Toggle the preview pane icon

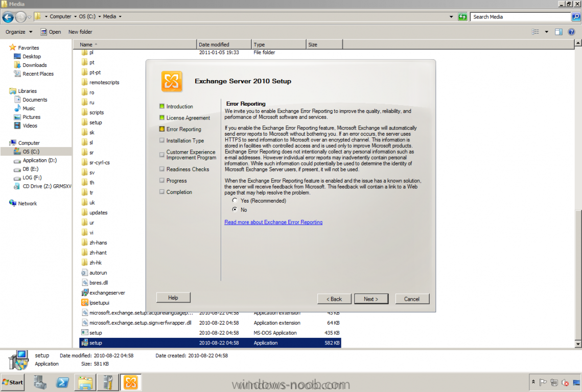coord(558,32)
